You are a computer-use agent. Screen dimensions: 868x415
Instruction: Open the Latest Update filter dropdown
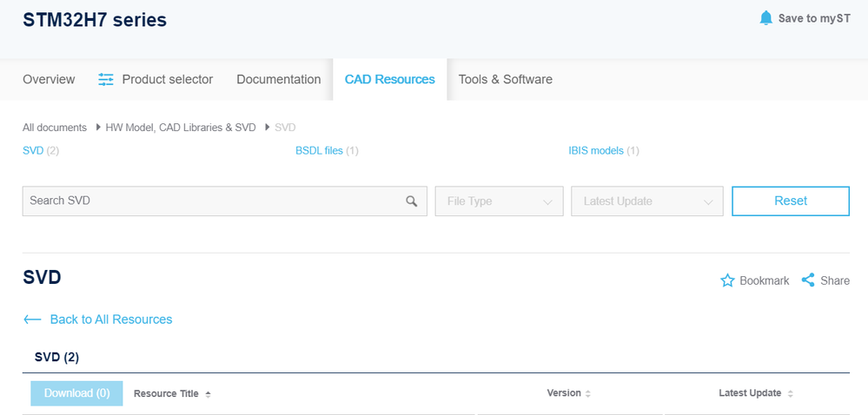(x=647, y=201)
